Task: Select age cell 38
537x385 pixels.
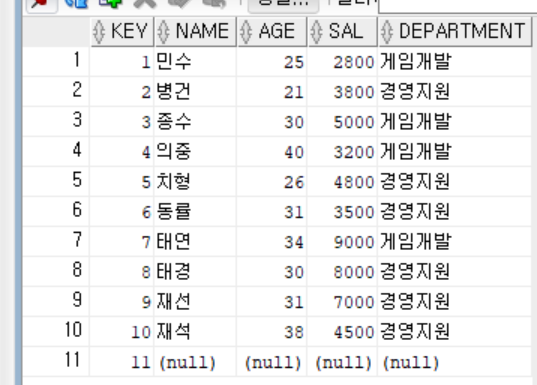Action: click(x=272, y=332)
